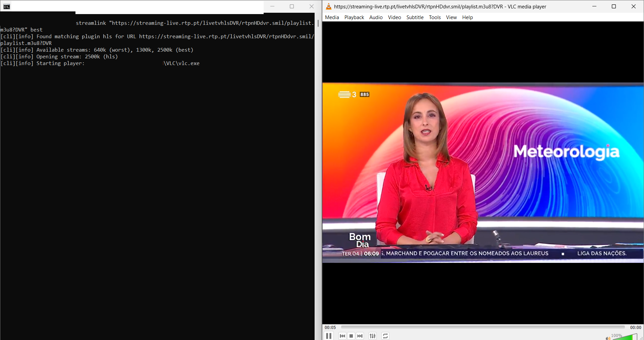Maximize the VLC media player window

click(614, 6)
